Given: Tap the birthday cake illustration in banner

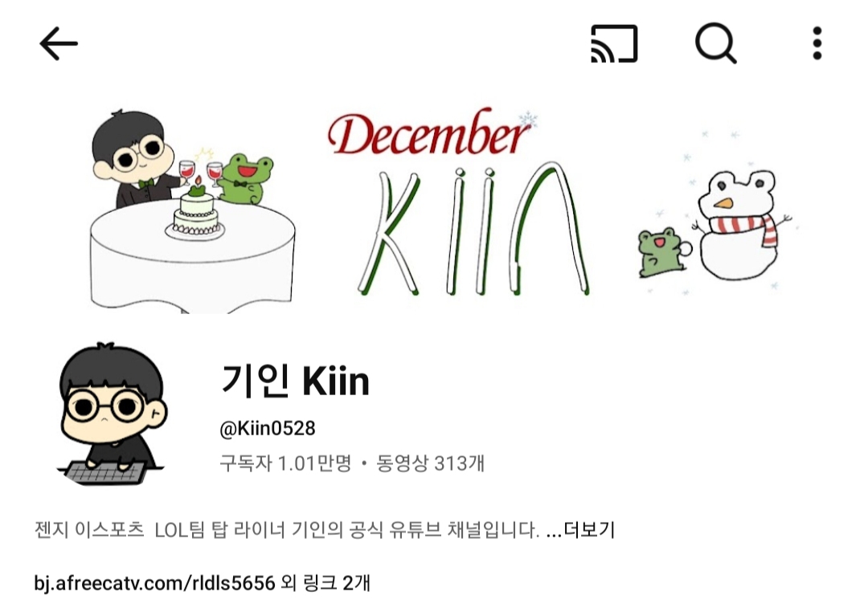Looking at the screenshot, I should (196, 212).
